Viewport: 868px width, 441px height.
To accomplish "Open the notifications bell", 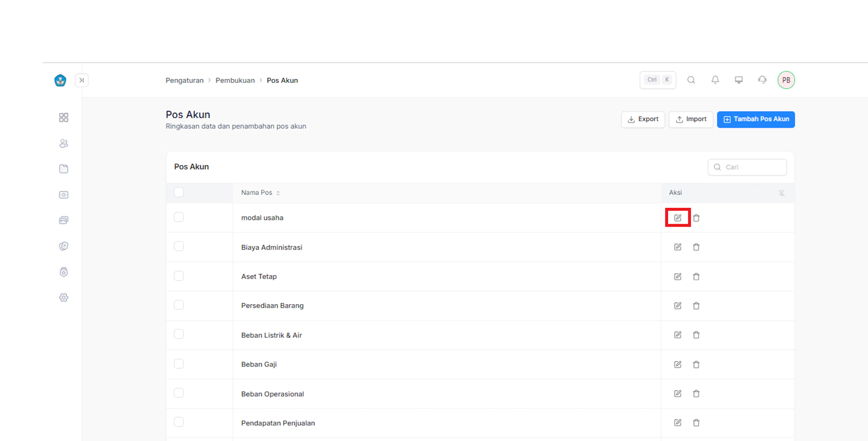I will [715, 80].
